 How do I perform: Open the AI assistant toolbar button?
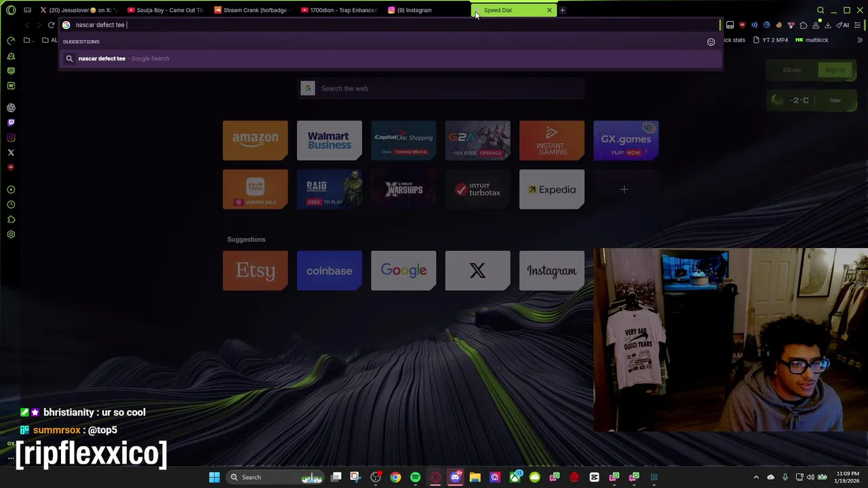pos(843,25)
